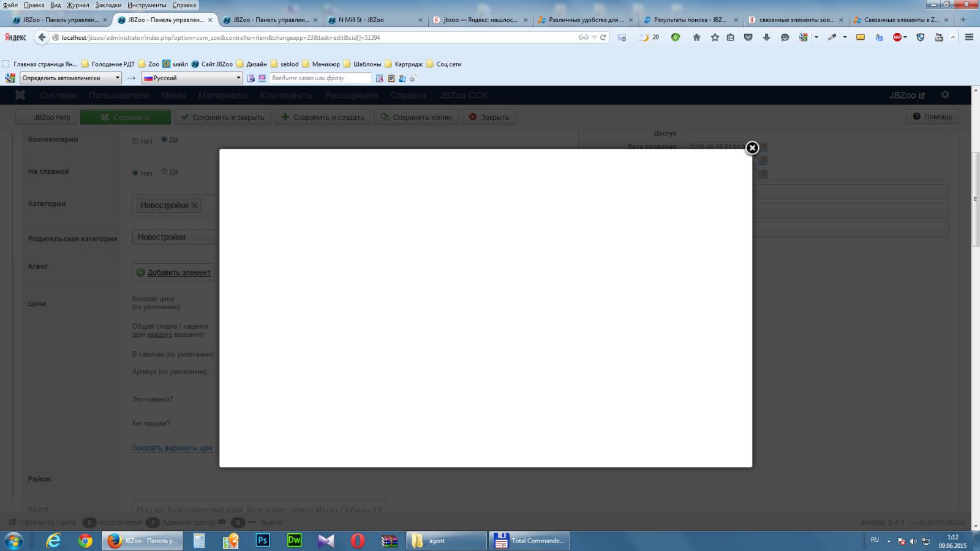Screen dimensions: 980x551
Task: Select the Да radio for На главной
Action: 164,172
